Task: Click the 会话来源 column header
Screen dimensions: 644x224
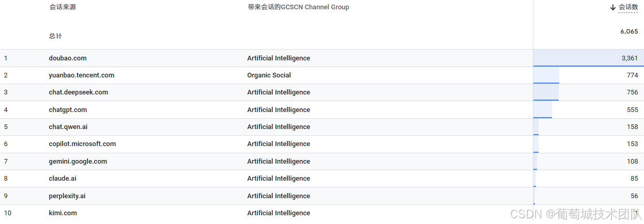Action: click(63, 7)
